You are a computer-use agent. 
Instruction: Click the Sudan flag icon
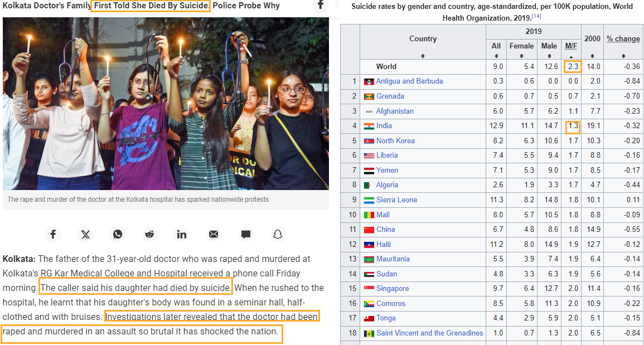tap(369, 274)
